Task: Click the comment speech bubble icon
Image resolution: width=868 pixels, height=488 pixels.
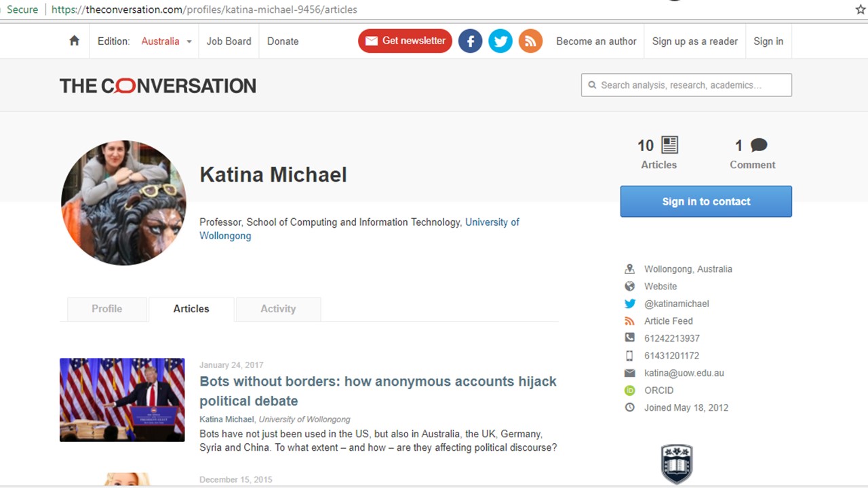Action: pos(759,145)
